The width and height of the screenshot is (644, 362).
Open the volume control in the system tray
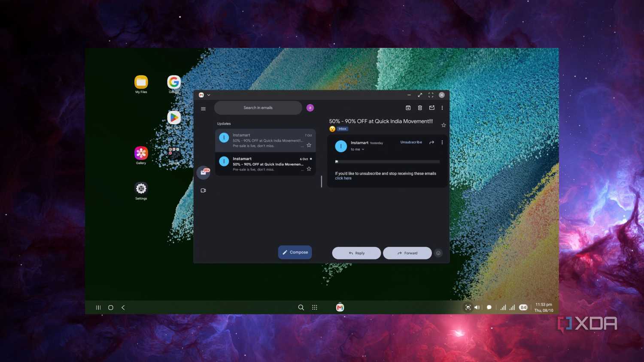tap(477, 308)
